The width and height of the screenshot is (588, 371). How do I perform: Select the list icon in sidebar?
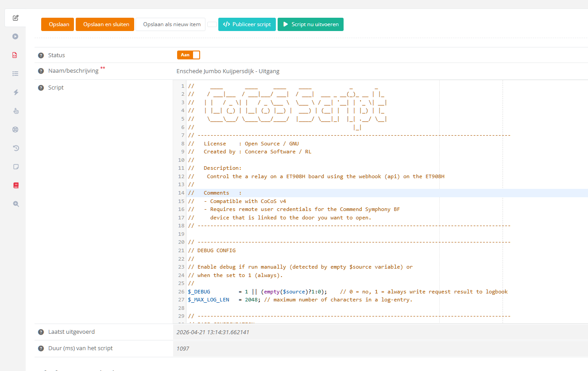click(15, 74)
